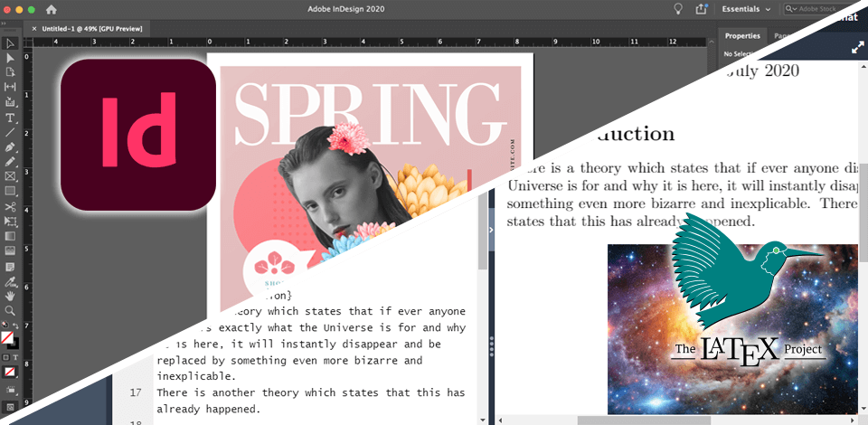Select the Direct Selection tool
The width and height of the screenshot is (868, 425).
click(x=10, y=58)
